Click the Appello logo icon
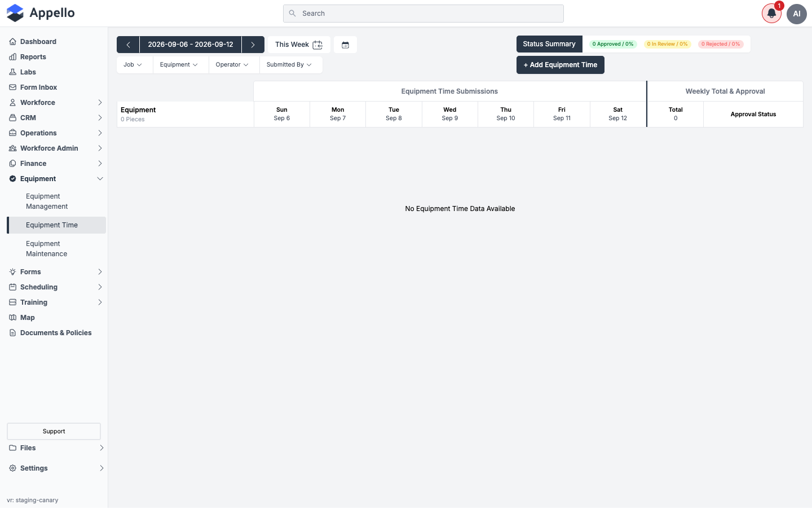Viewport: 812px width, 518px height. coord(15,13)
